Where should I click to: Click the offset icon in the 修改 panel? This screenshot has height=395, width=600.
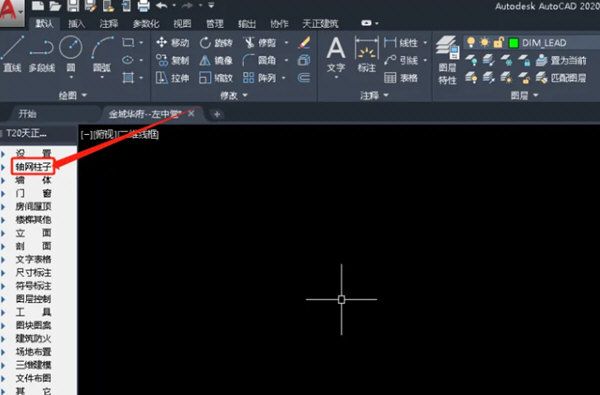pyautogui.click(x=304, y=78)
